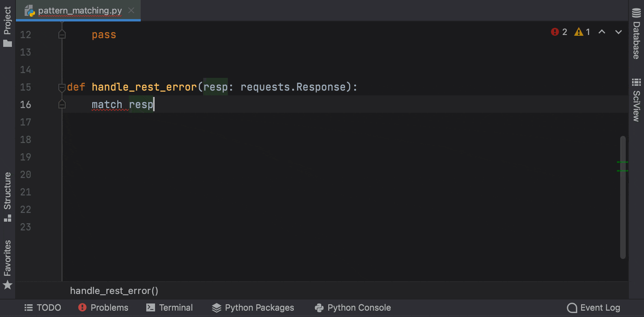
Task: Open the Structure tool window
Action: pos(7,197)
